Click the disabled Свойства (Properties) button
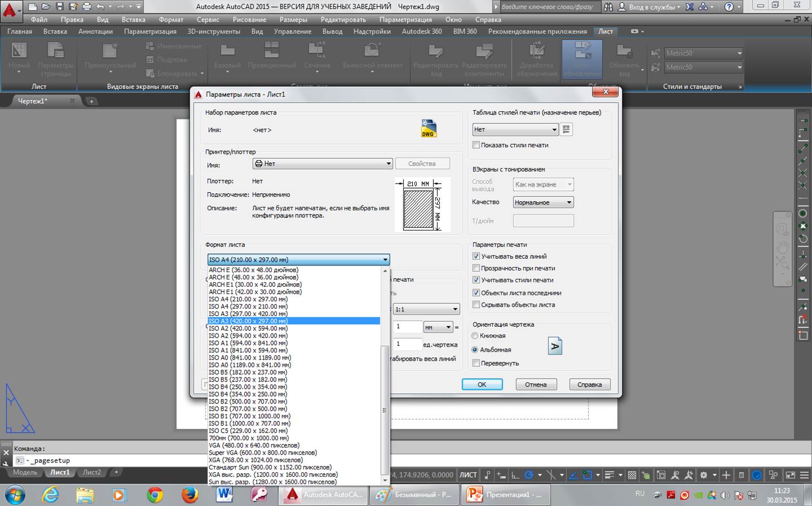This screenshot has width=812, height=506. tap(422, 163)
